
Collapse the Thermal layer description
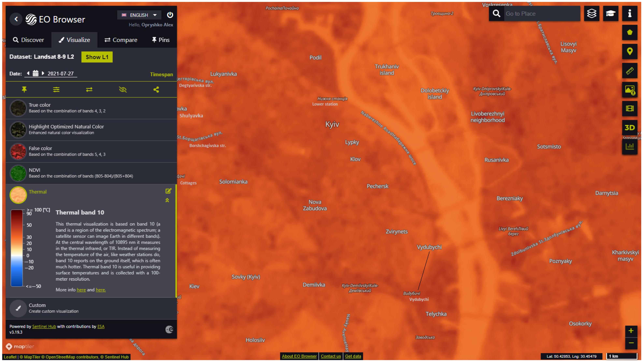[x=167, y=200]
